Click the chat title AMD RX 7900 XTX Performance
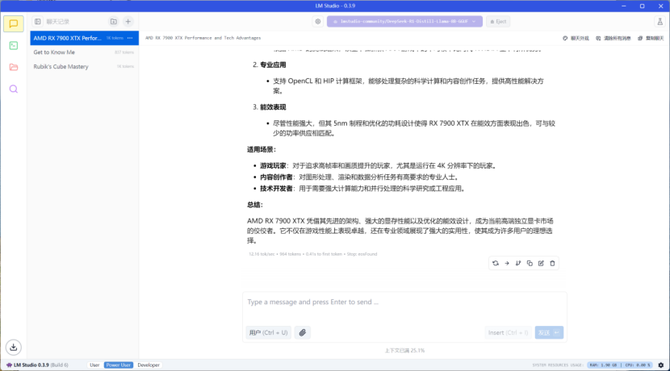 (203, 38)
